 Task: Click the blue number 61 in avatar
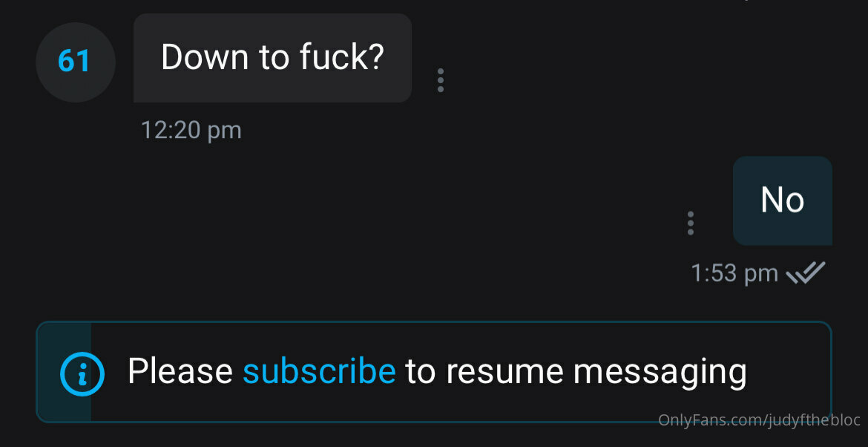[x=74, y=61]
